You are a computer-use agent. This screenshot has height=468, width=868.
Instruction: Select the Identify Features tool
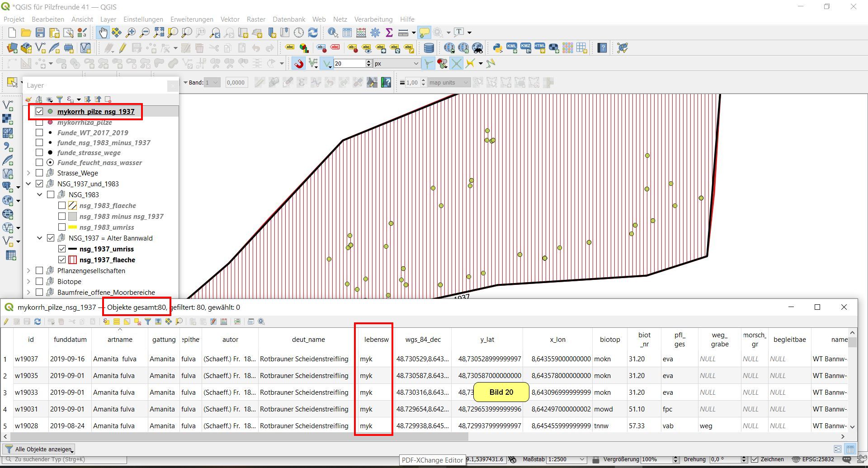coord(333,33)
